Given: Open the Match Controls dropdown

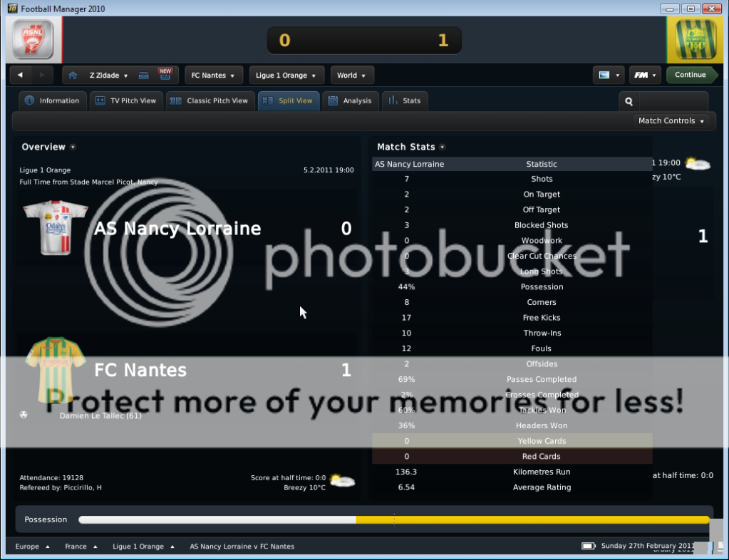Looking at the screenshot, I should (x=671, y=121).
